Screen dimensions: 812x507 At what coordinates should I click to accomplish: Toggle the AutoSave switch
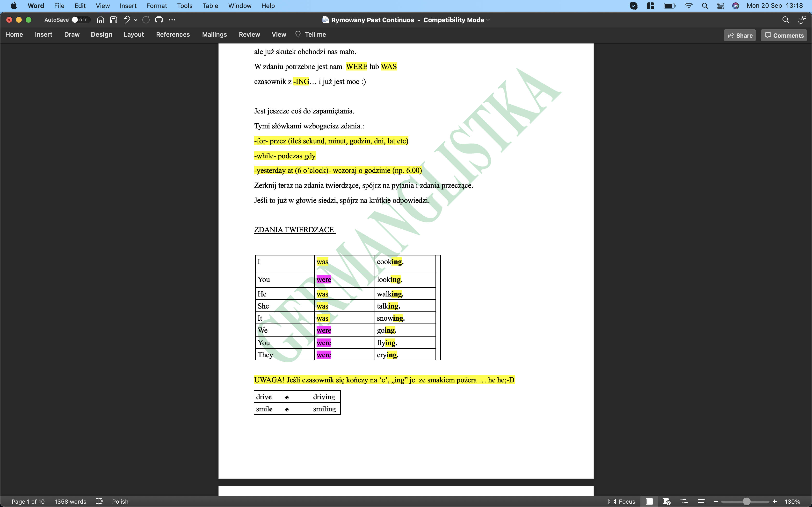pos(80,20)
